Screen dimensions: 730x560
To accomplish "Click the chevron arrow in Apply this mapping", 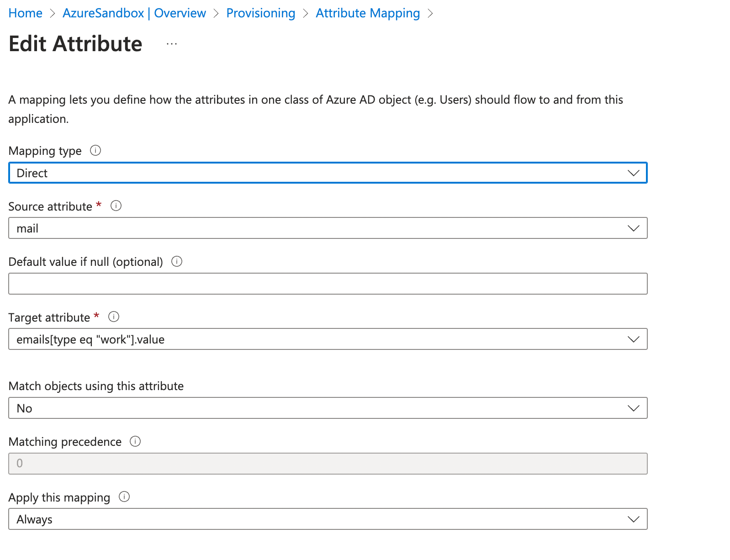I will click(633, 519).
